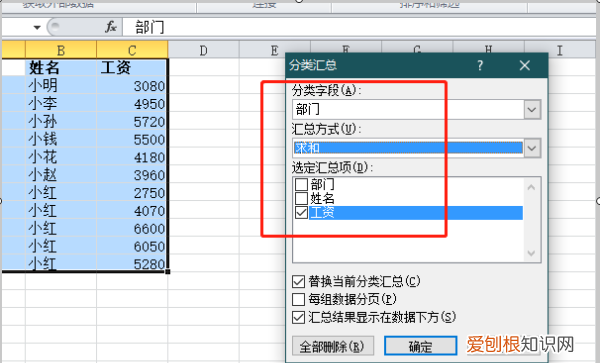Click the cell containing 小钱
Viewport: 600px width, 363px height.
click(61, 139)
